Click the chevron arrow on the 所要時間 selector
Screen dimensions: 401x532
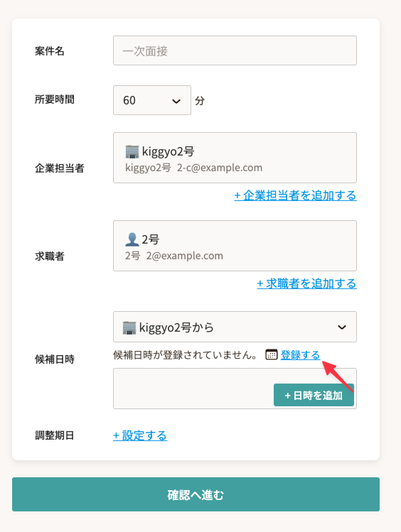(x=176, y=101)
